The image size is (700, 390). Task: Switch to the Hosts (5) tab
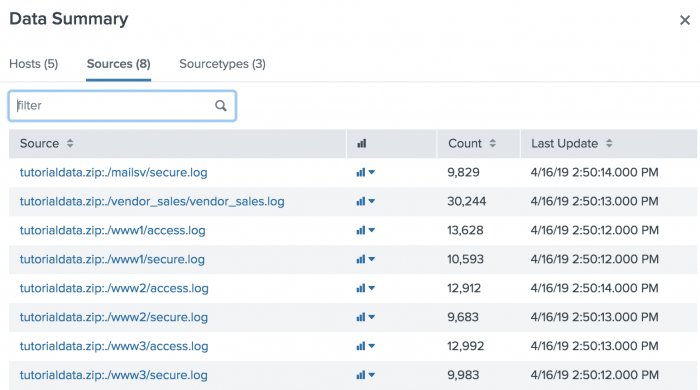point(33,64)
